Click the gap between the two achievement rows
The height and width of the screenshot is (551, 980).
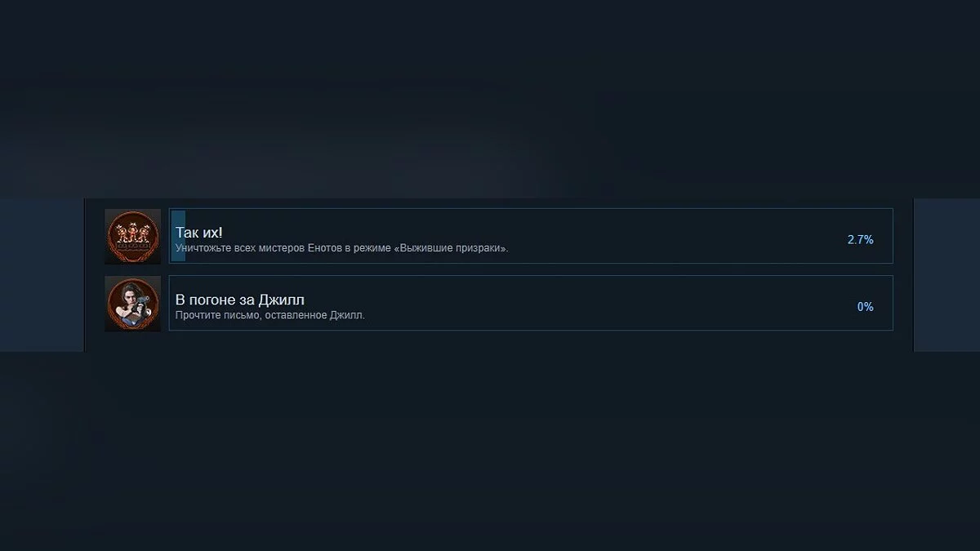531,269
